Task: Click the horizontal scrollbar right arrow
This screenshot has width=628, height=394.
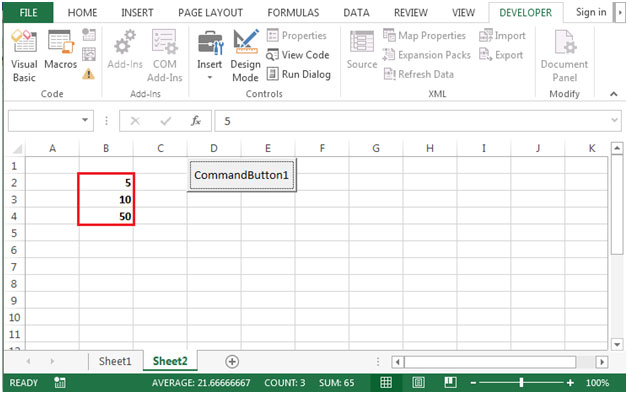Action: click(602, 362)
